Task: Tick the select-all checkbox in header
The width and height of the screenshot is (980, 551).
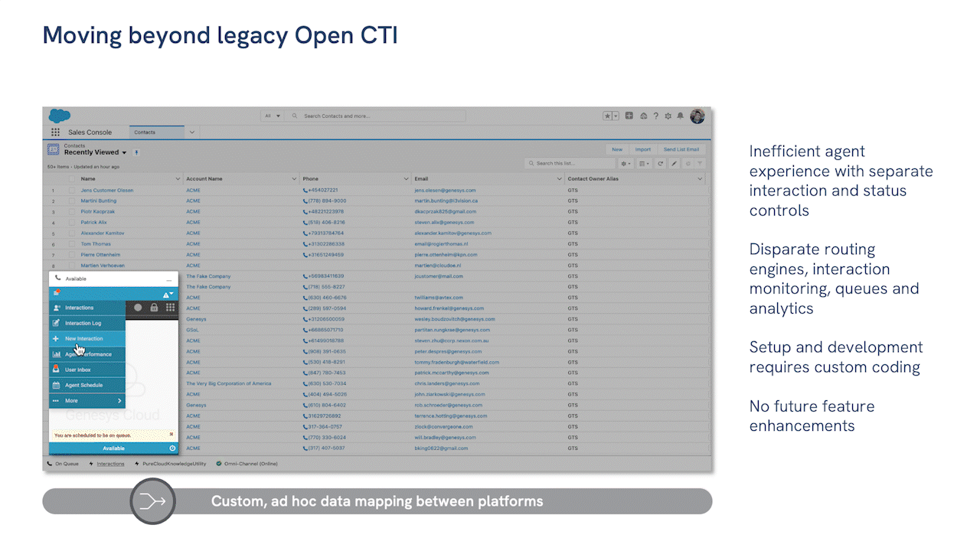Action: 73,179
